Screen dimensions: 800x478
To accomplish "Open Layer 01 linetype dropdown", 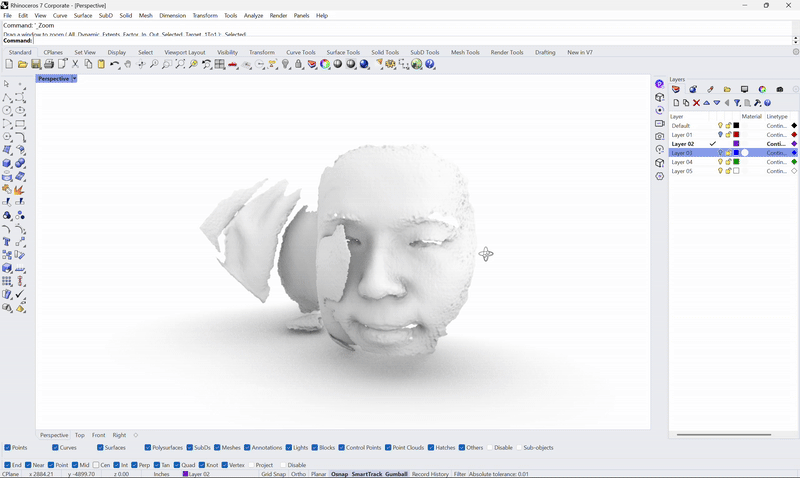I will [x=777, y=135].
